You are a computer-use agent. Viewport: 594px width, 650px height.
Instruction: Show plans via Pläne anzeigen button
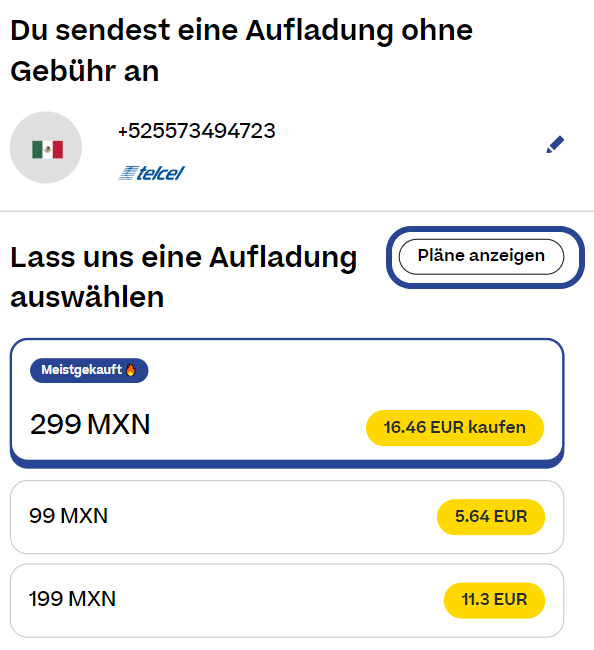pyautogui.click(x=481, y=256)
